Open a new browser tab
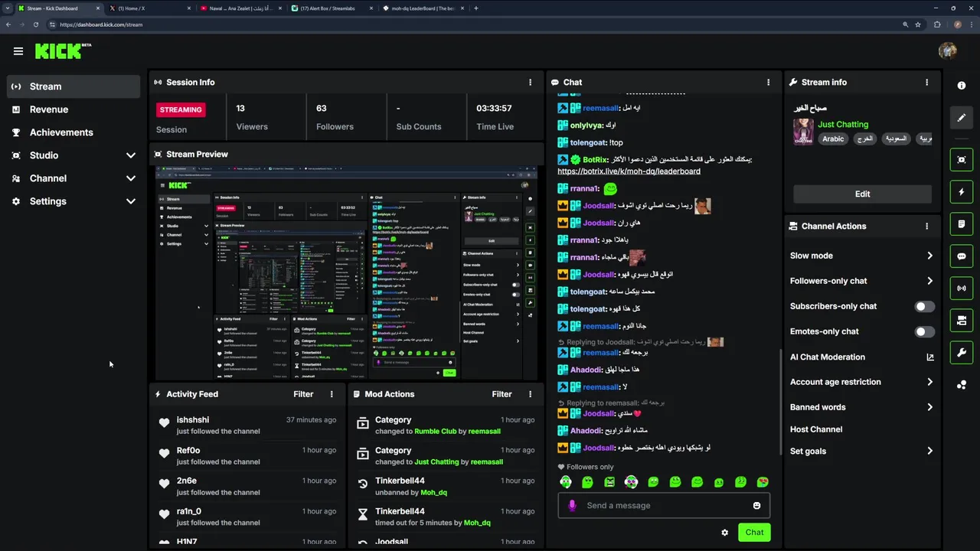Screen dimensions: 980x551 476,8
